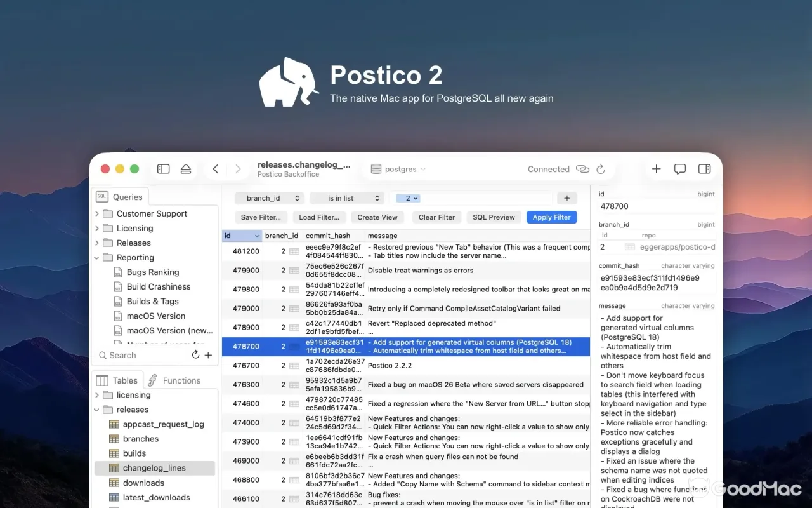
Task: Expand the Licensing queries folder
Action: 97,228
